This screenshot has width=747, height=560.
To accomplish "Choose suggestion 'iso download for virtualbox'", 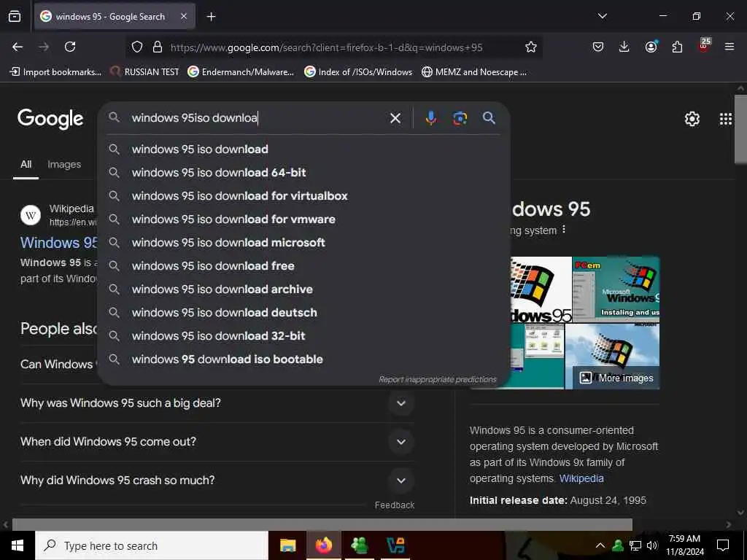I will (304, 195).
